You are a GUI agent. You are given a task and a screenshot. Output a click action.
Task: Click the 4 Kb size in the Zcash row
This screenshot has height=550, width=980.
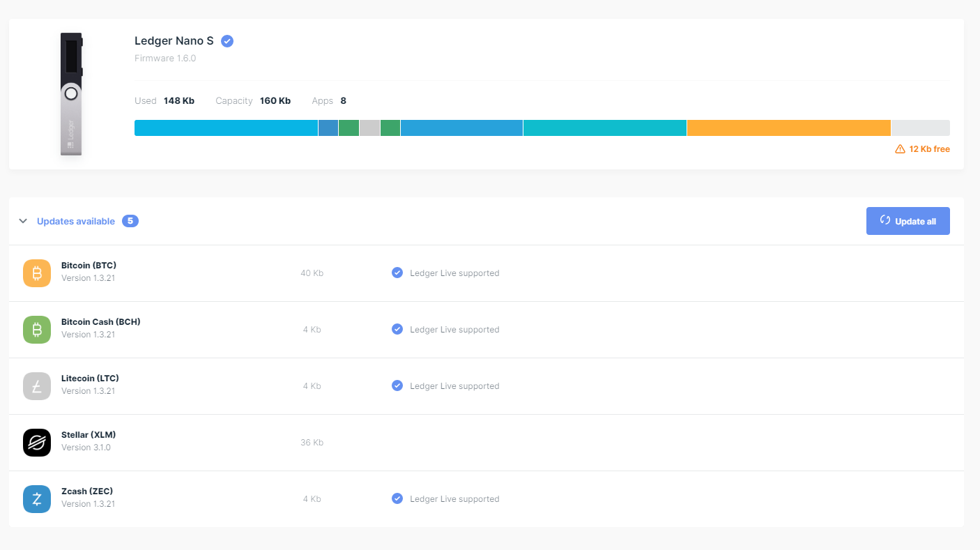click(312, 499)
